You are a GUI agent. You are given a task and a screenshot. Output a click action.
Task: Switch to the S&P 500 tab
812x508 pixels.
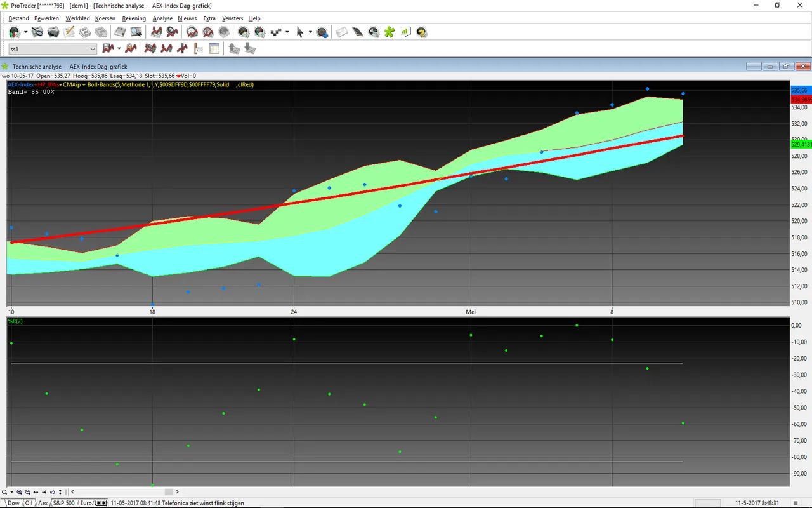point(63,503)
